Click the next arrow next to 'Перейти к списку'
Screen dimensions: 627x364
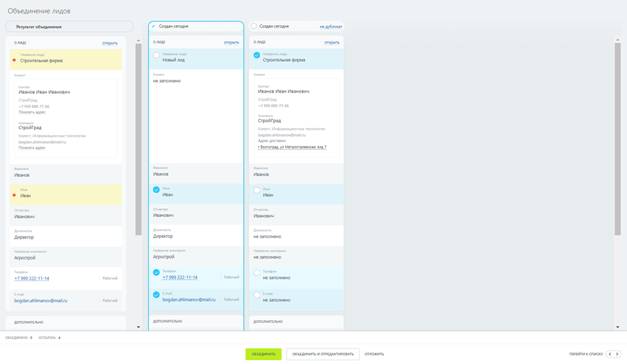point(617,354)
